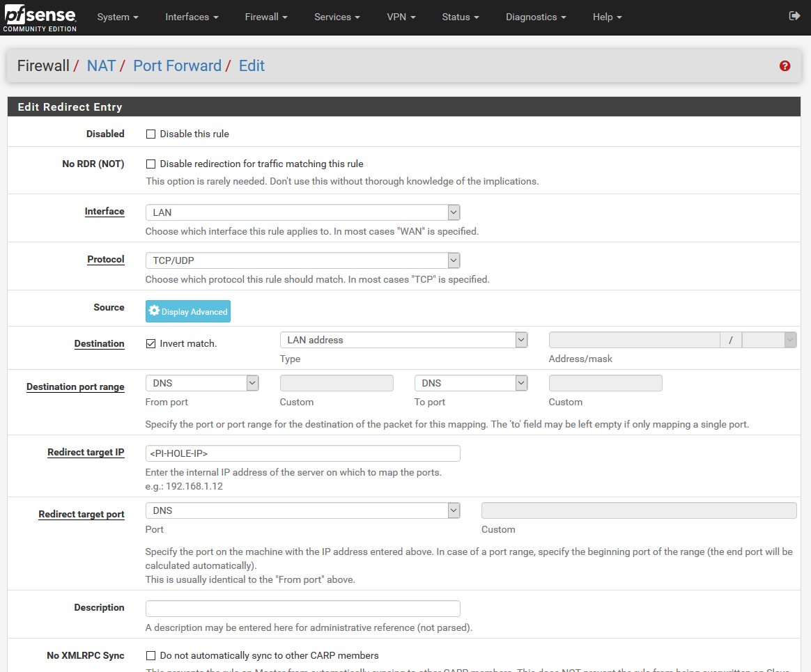Viewport: 811px width, 672px height.
Task: Toggle the 'Disable this rule' checkbox
Action: coord(150,134)
